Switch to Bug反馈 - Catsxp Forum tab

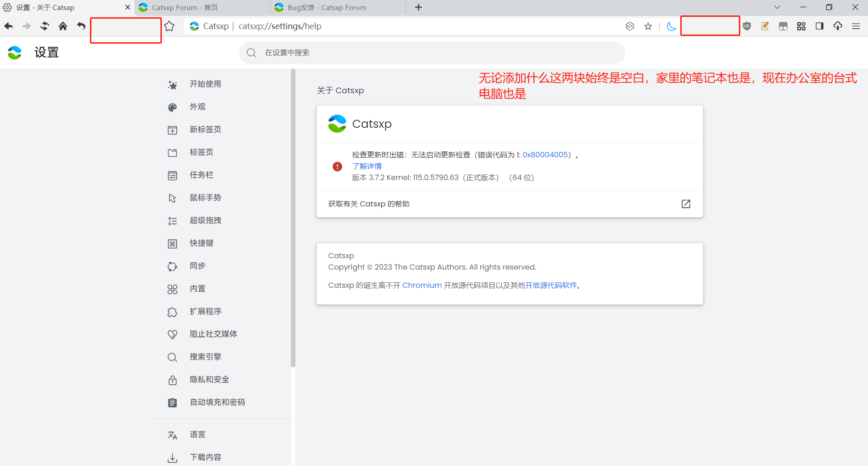pos(338,8)
